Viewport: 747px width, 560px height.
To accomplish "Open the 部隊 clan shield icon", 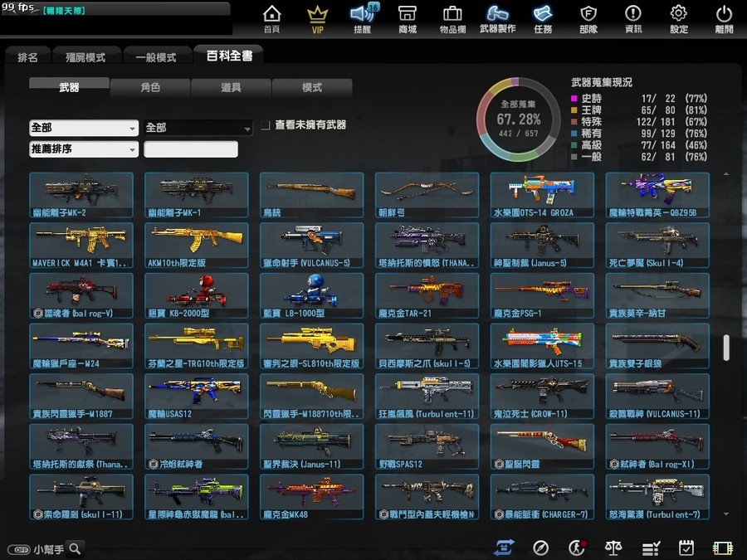I will [588, 19].
